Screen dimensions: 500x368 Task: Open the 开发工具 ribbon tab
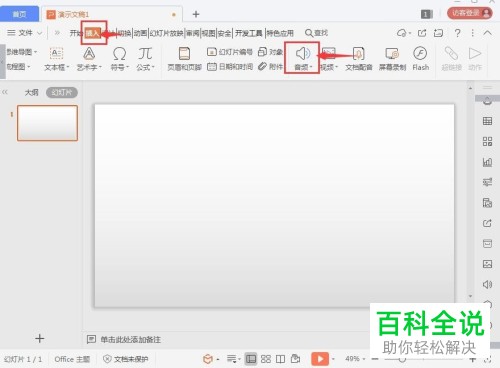click(249, 33)
